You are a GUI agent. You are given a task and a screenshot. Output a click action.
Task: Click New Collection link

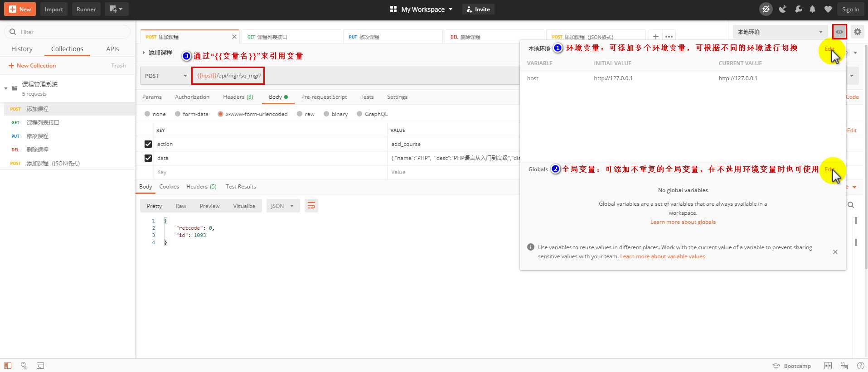point(32,66)
